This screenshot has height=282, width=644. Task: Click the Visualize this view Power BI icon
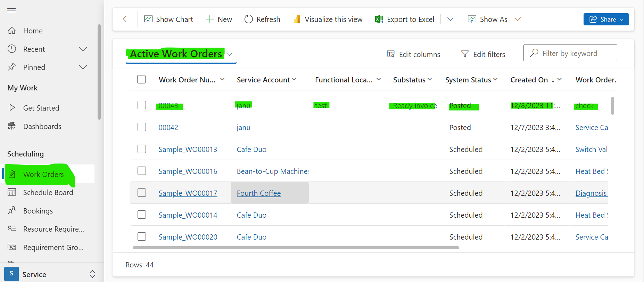tap(297, 19)
